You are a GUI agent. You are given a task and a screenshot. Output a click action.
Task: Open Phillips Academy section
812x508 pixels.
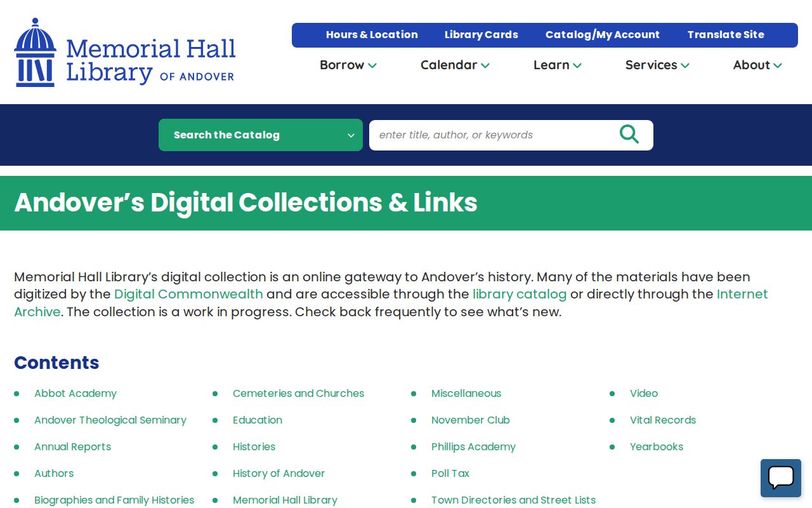(473, 446)
